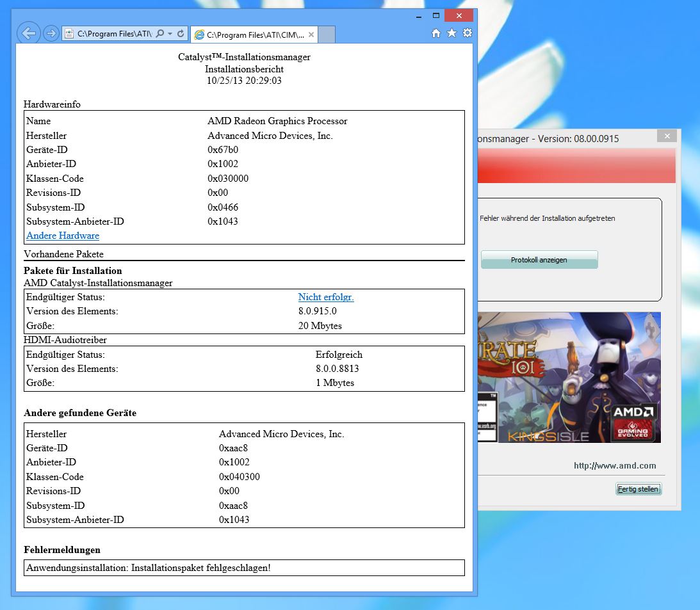Click the Geräte-ID value 0x67b0
The width and height of the screenshot is (700, 610).
(223, 150)
